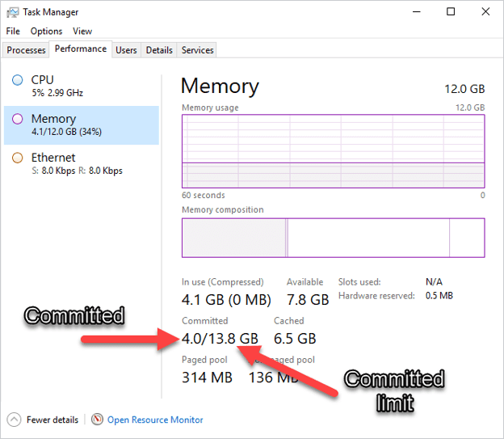Click the In use value 4.1 GB (0 MB)
The image size is (504, 439).
226,300
